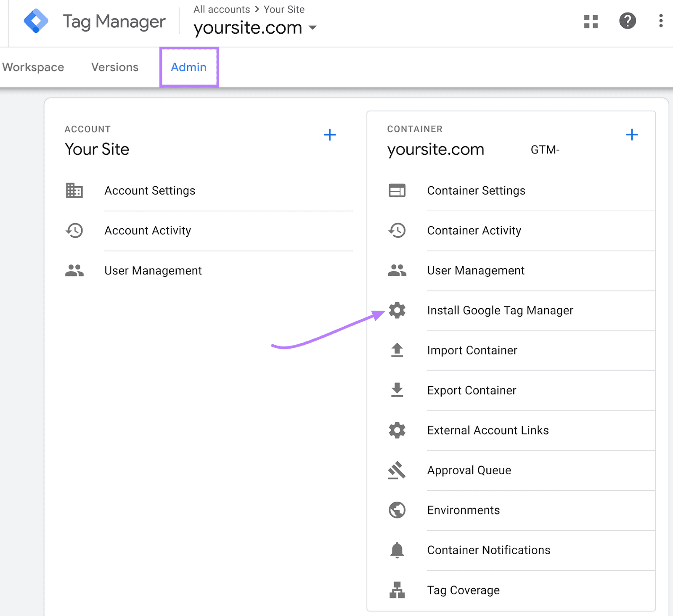
Task: Open External Account Links
Action: 488,430
